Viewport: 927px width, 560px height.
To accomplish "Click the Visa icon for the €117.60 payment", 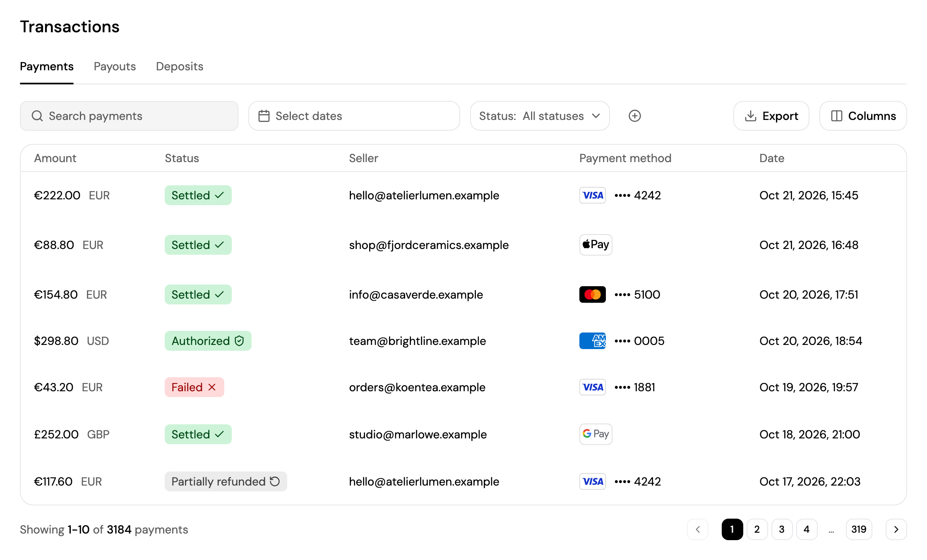I will click(x=592, y=481).
